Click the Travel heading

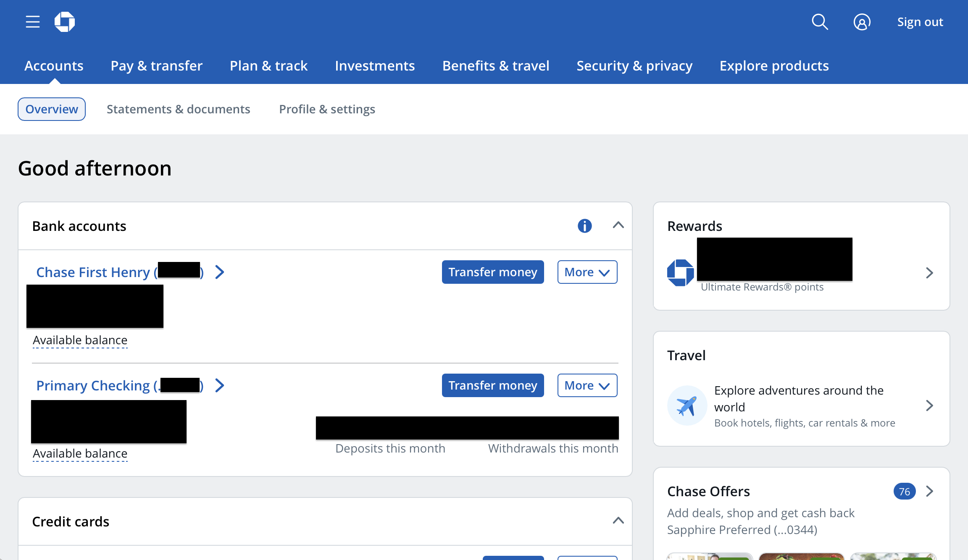[x=686, y=355]
